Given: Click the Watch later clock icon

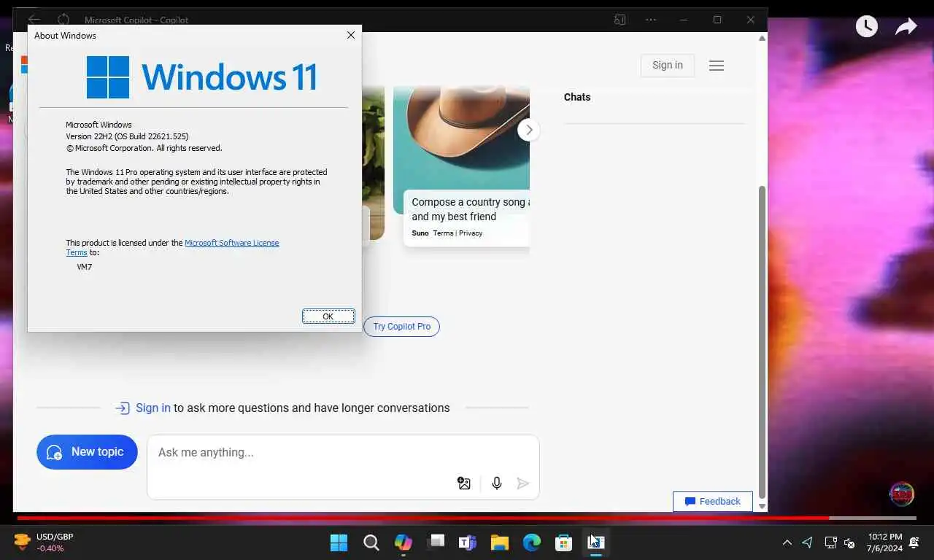Looking at the screenshot, I should pos(866,26).
